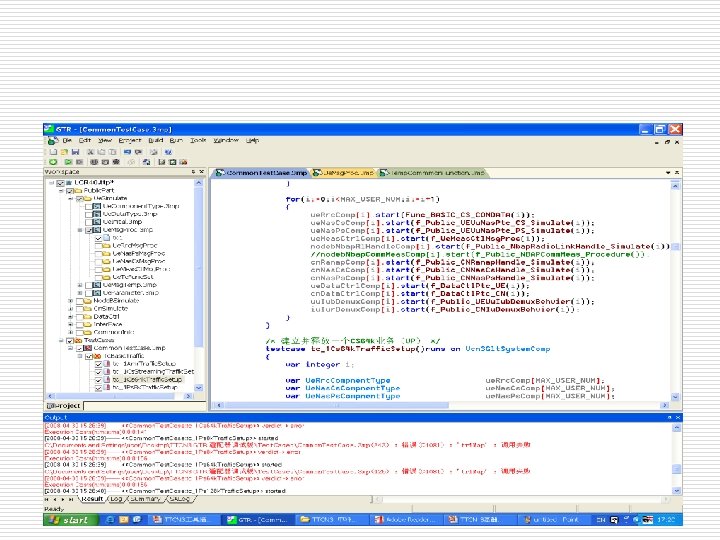Screen dimensions: 720x540
Task: Select the UeNasPsMsgProc folder in tree
Action: (x=138, y=253)
